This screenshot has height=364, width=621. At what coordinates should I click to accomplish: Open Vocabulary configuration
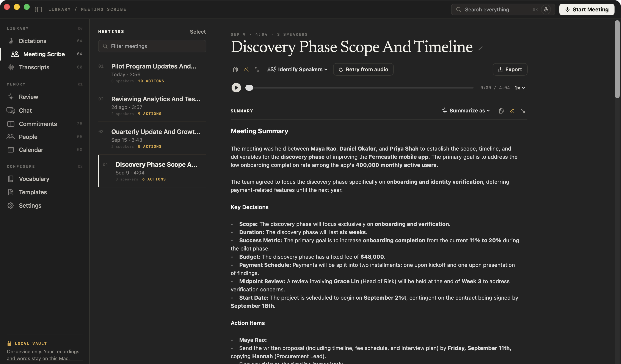(x=45, y=179)
